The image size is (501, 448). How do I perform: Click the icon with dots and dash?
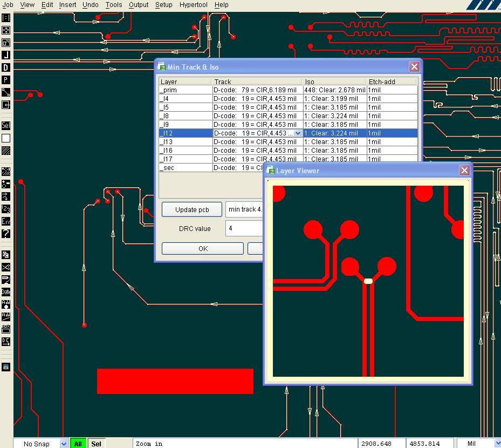pos(6,184)
